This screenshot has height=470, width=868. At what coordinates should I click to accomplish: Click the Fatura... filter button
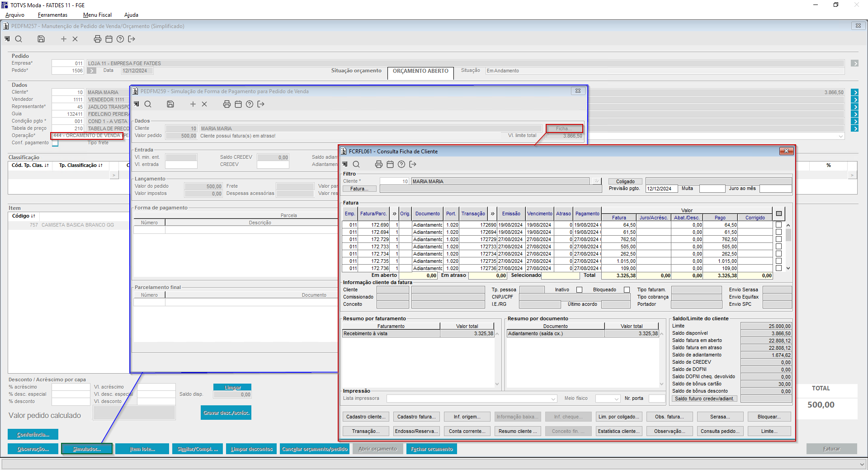359,189
